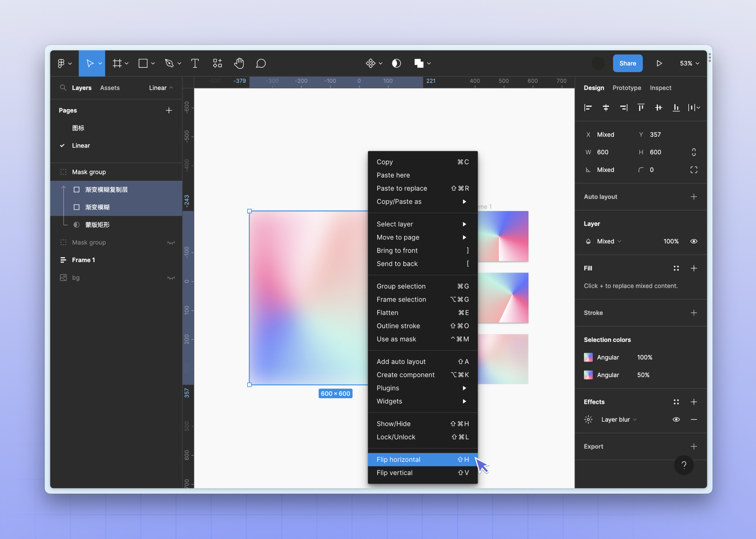Click the Resources components icon

(x=217, y=63)
